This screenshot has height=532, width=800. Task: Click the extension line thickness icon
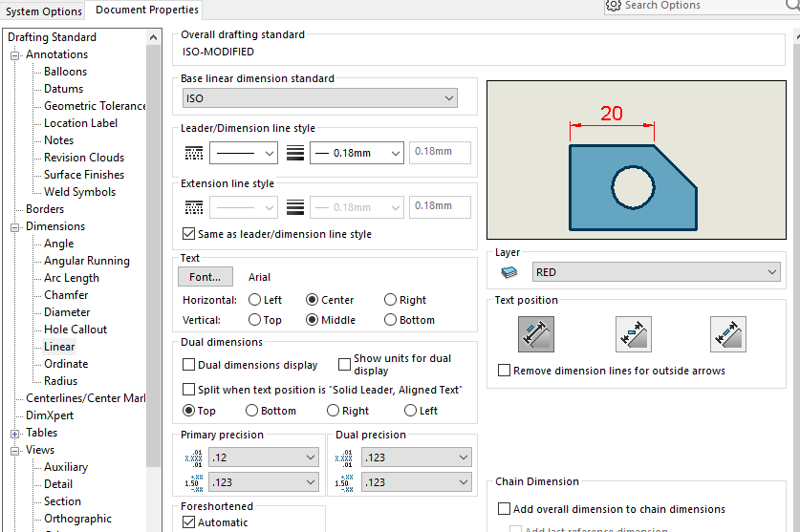click(x=295, y=207)
